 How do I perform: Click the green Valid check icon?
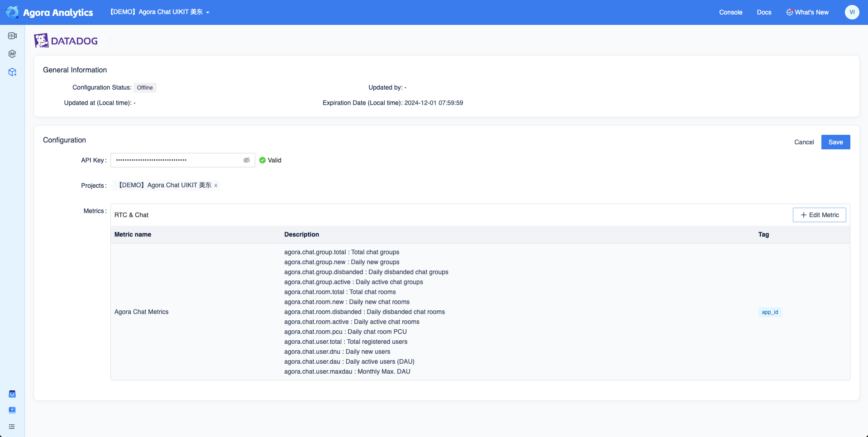[x=262, y=160]
